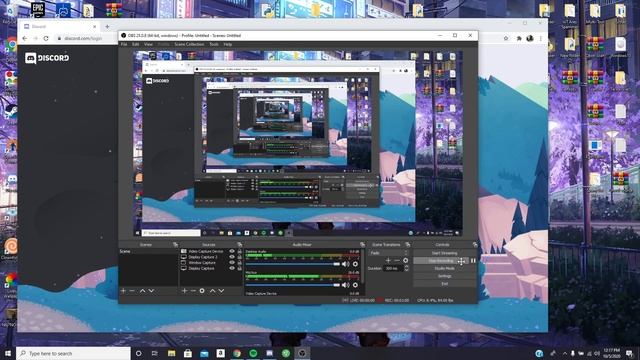
Task: Open the OBS View menu
Action: 148,44
